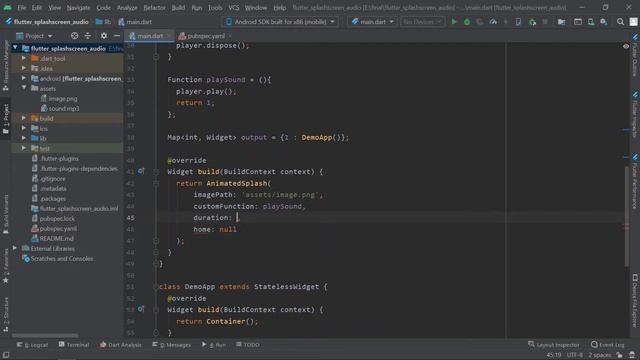This screenshot has width=640, height=360.
Task: Expand the build folder
Action: point(24,118)
